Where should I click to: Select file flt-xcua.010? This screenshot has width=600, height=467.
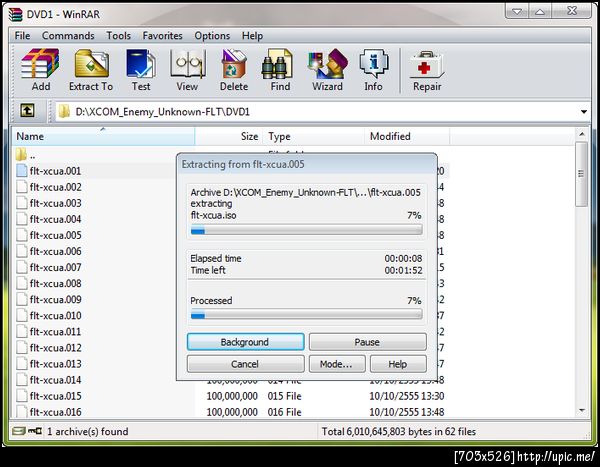pos(55,315)
